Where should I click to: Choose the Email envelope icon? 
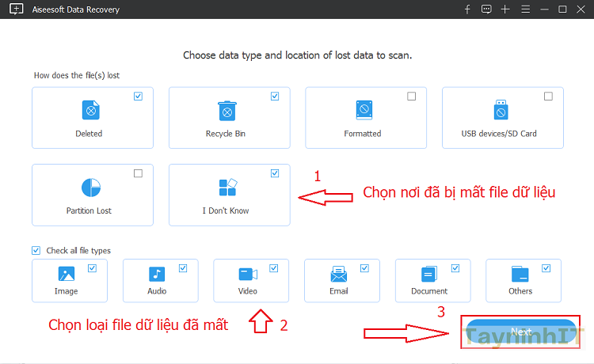339,274
